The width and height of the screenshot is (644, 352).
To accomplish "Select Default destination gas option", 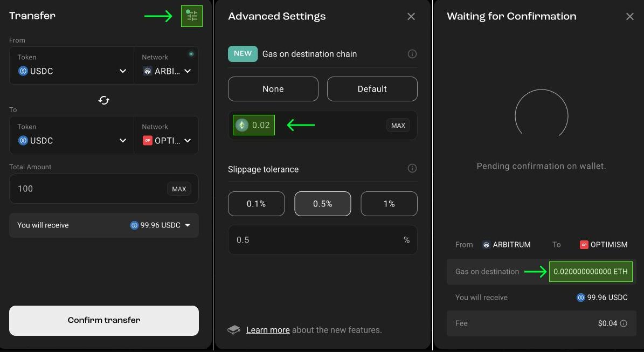I will (372, 89).
